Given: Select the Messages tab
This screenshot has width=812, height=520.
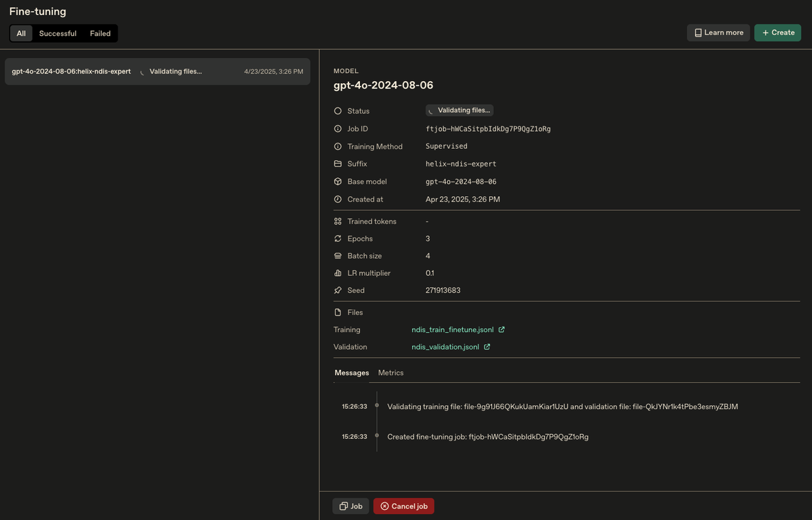Looking at the screenshot, I should (352, 373).
